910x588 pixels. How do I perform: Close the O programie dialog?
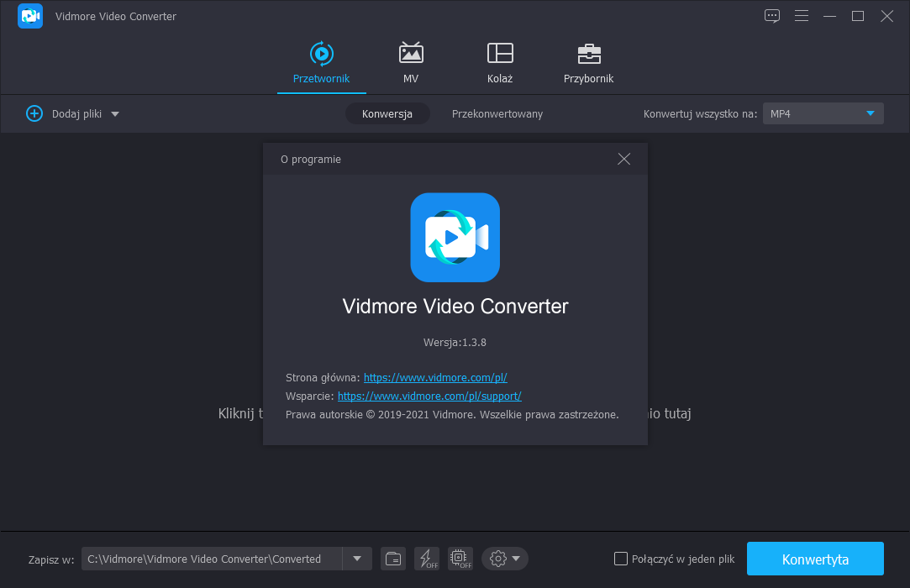[623, 159]
